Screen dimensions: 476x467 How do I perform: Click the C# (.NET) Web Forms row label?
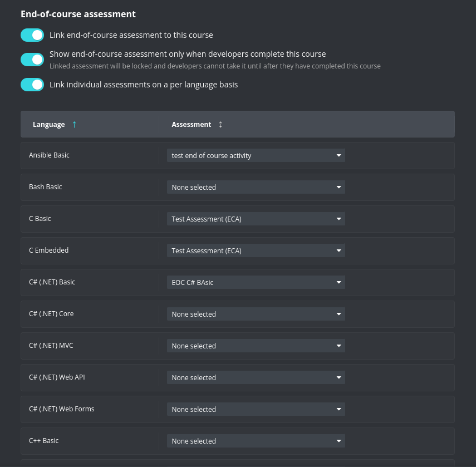click(62, 409)
